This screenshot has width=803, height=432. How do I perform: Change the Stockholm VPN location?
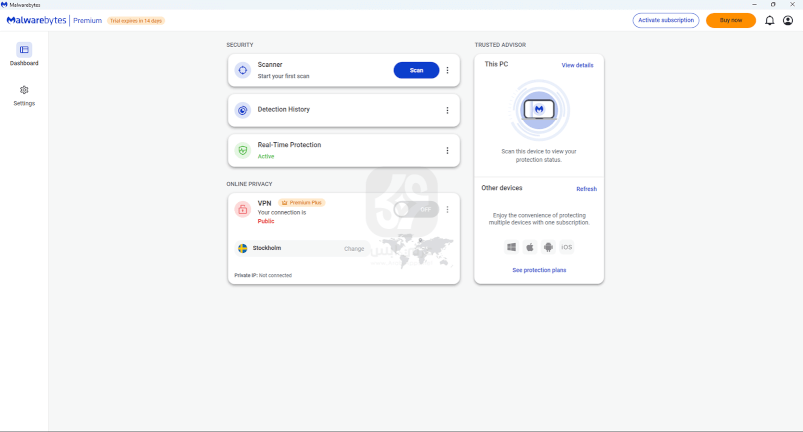(x=354, y=249)
